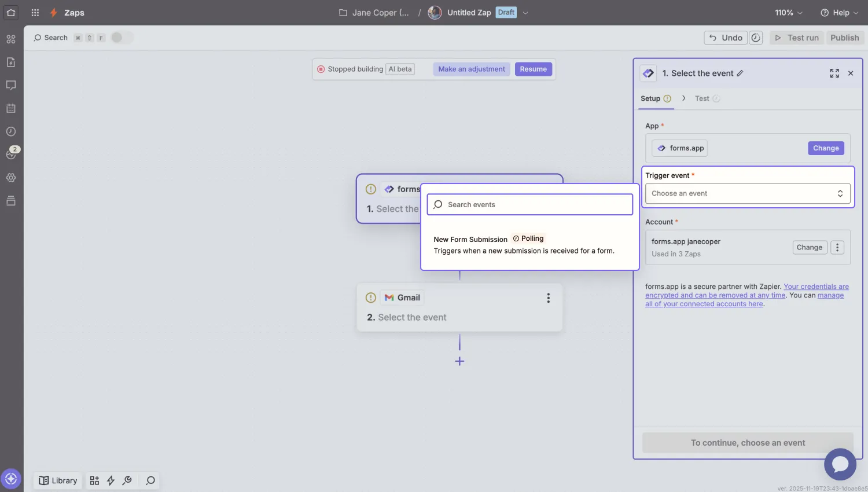This screenshot has width=868, height=492.
Task: Open the chat support bubble bottom right
Action: [840, 464]
